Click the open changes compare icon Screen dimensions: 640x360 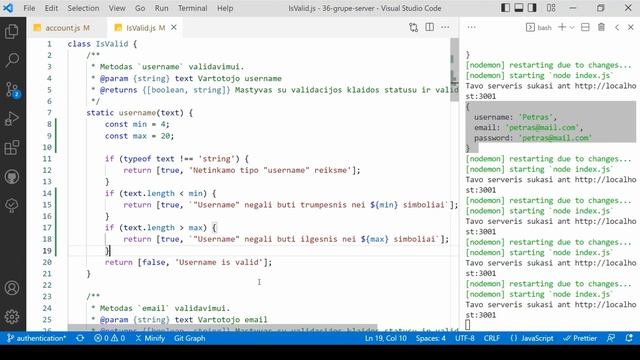[413, 27]
